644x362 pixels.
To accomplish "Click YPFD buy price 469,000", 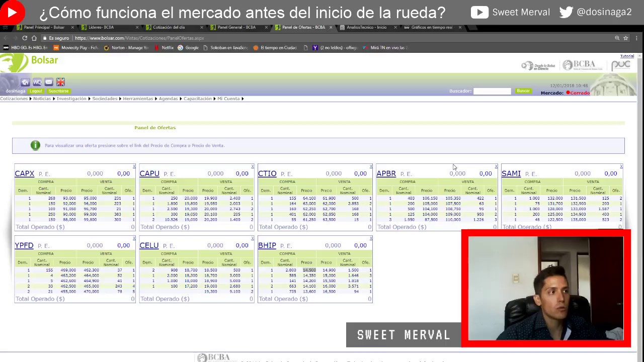I will (x=68, y=270).
